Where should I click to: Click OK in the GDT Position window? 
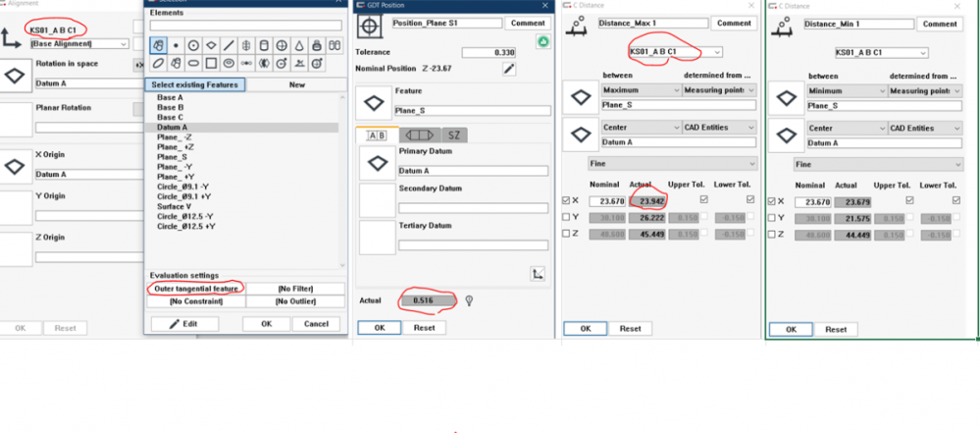[x=379, y=328]
